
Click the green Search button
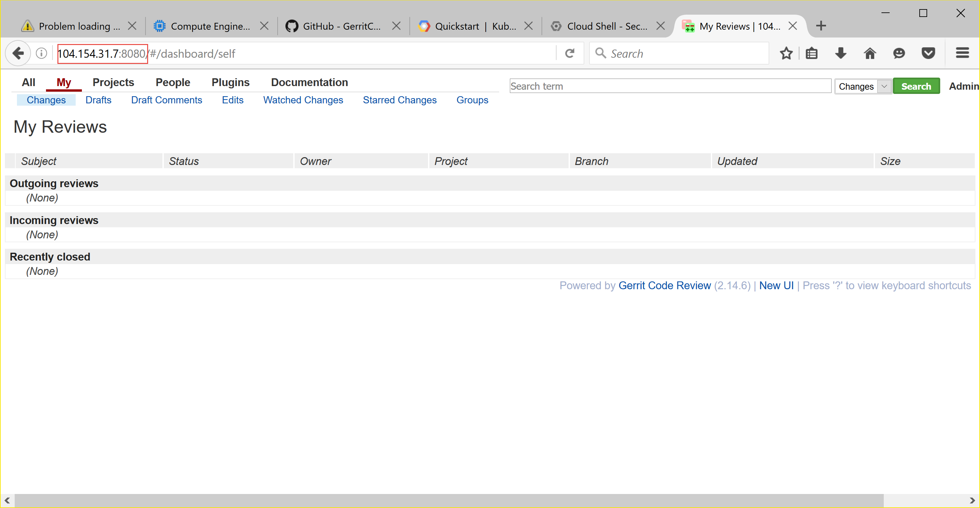(916, 86)
